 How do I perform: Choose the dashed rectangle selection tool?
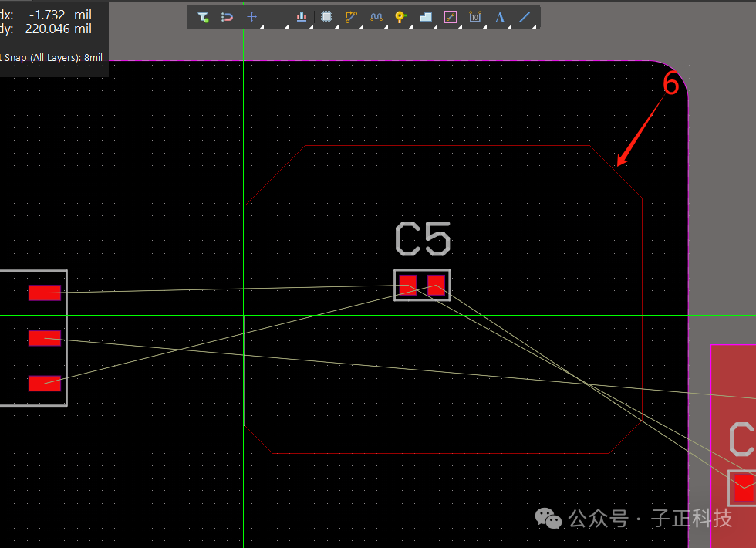(x=277, y=17)
